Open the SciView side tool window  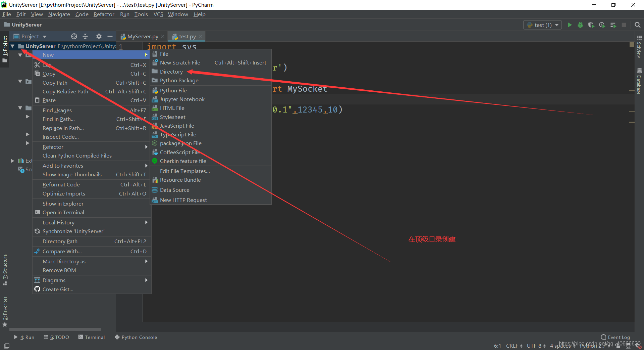tap(639, 47)
